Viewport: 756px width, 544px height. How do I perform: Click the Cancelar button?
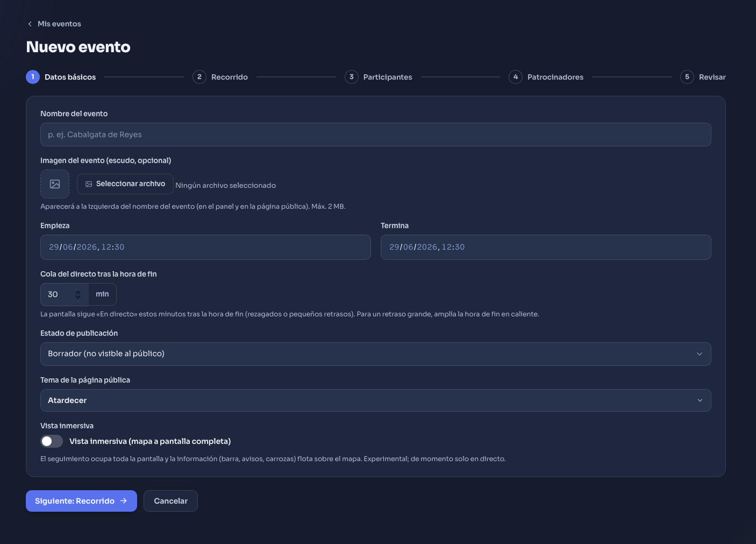[170, 501]
